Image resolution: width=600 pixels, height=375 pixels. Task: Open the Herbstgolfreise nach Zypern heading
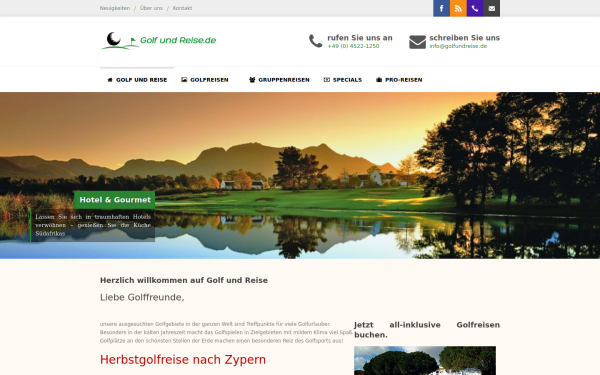tap(183, 360)
